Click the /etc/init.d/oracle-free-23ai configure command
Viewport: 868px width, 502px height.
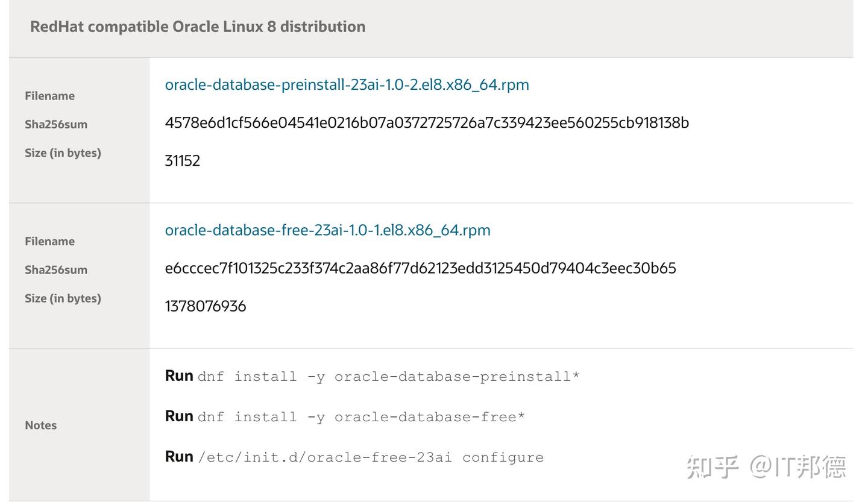(370, 457)
